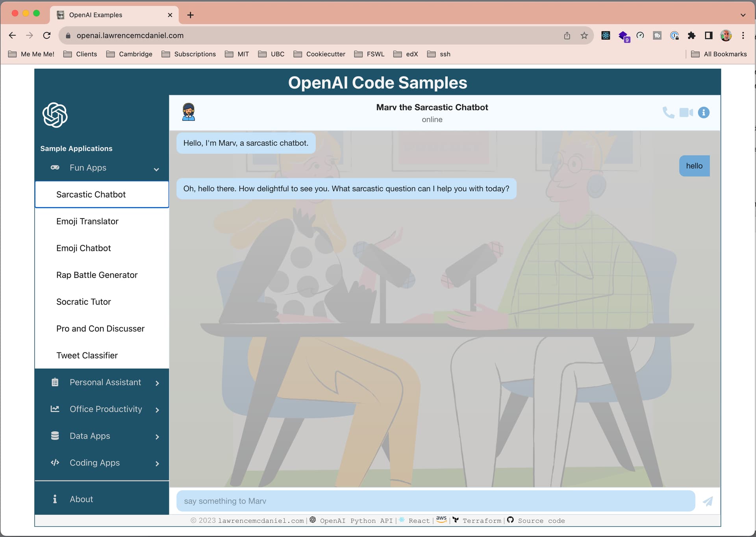
Task: Close the OpenAI Examples tab
Action: tap(170, 15)
